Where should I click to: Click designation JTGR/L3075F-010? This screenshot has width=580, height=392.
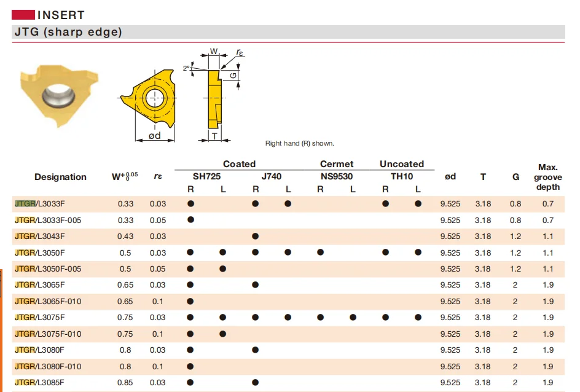pos(48,334)
